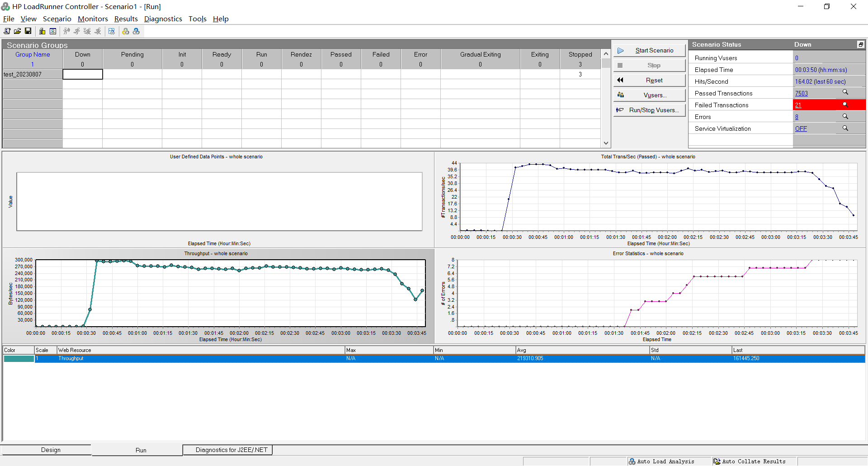Open the File menu
The height and width of the screenshot is (466, 868).
(x=9, y=19)
